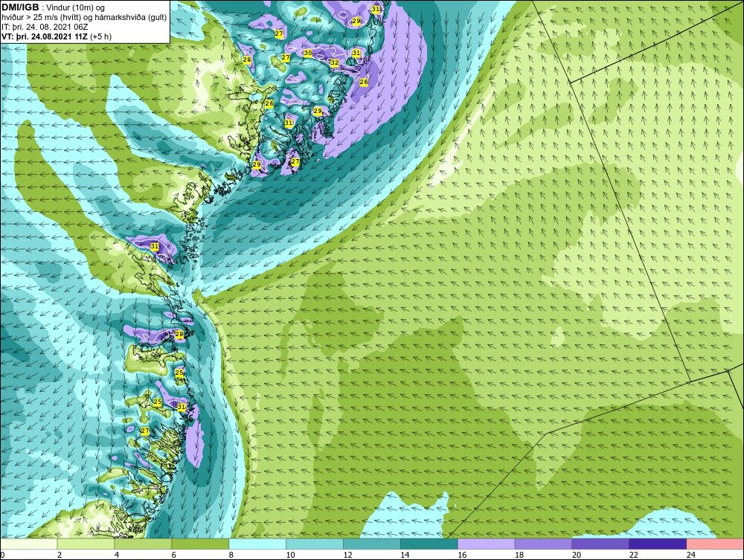This screenshot has width=744, height=560.
Task: Click the legend scale number 14
Action: pyautogui.click(x=405, y=555)
